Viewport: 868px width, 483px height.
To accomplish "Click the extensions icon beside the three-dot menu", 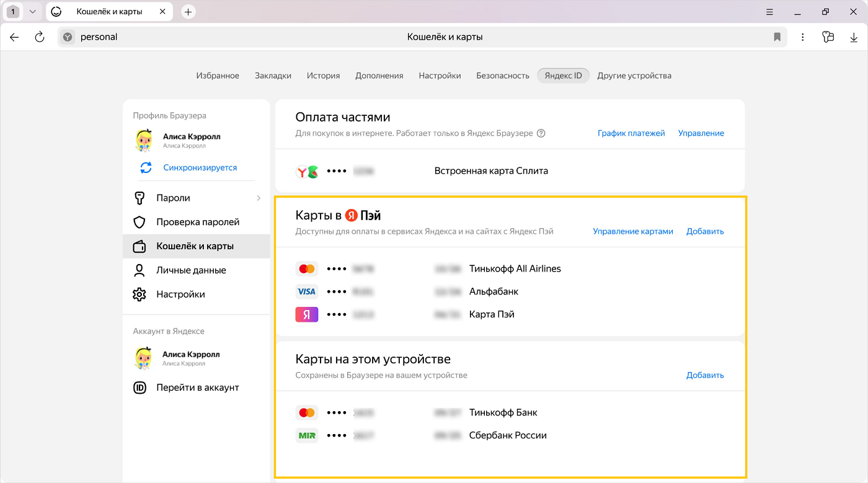I will tap(828, 37).
